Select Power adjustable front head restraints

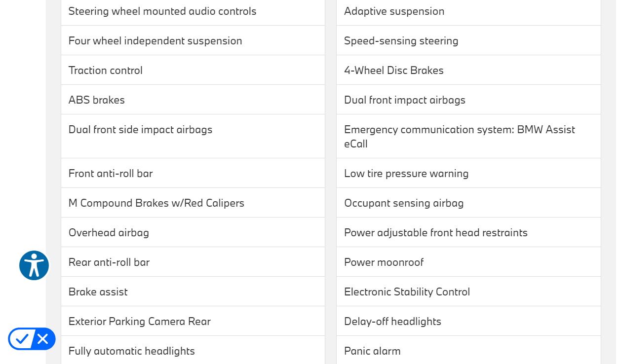point(435,233)
